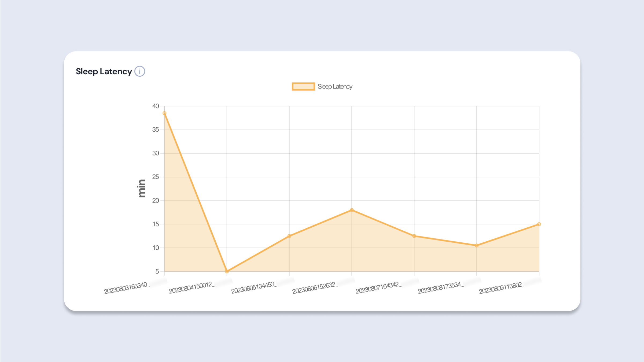This screenshot has height=362, width=644.
Task: Click the Sleep Latency legend label
Action: [x=335, y=87]
